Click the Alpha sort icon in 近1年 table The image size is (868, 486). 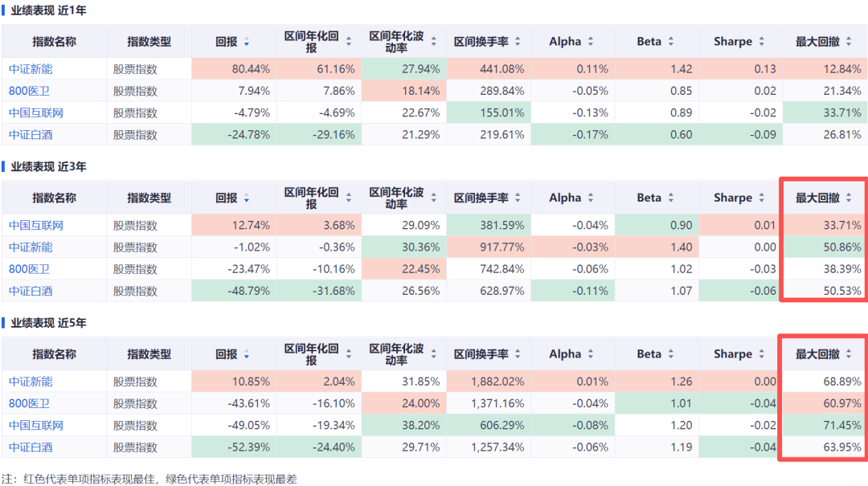pyautogui.click(x=591, y=42)
